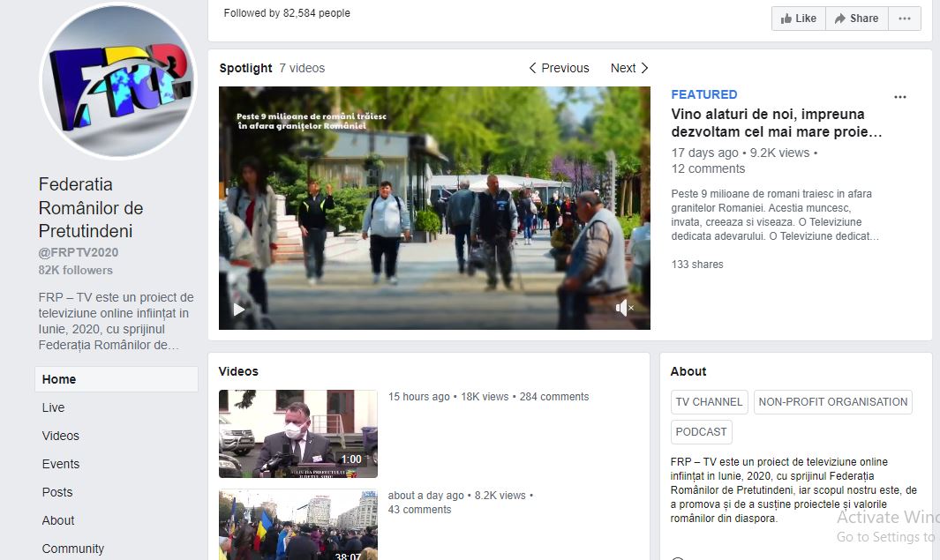The image size is (940, 560).
Task: Click the '133 shares' text on the featured video
Action: tap(697, 265)
